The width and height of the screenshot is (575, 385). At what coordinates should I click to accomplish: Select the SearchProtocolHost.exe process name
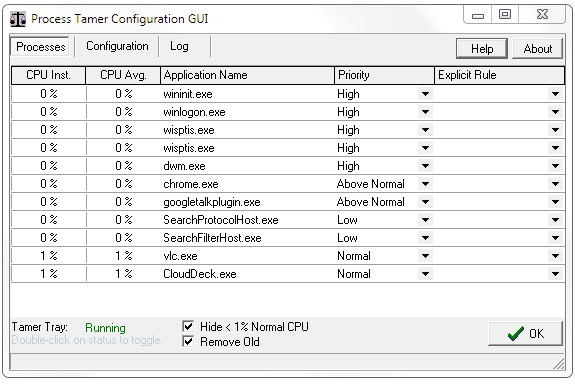point(221,220)
